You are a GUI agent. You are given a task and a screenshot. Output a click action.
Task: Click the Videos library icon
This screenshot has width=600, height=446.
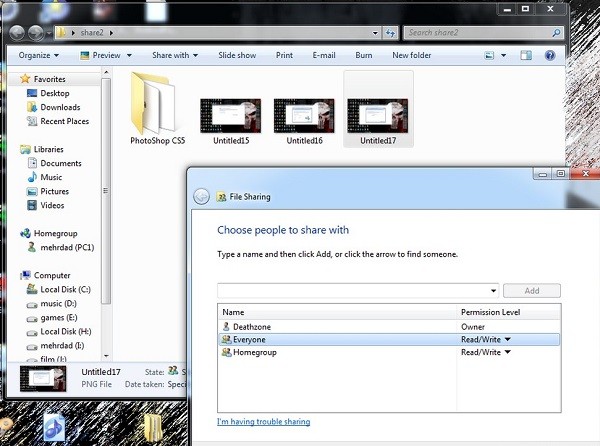[x=32, y=205]
